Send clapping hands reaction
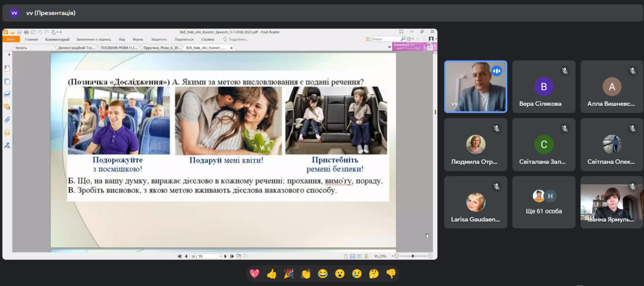This screenshot has height=286, width=644. 306,274
